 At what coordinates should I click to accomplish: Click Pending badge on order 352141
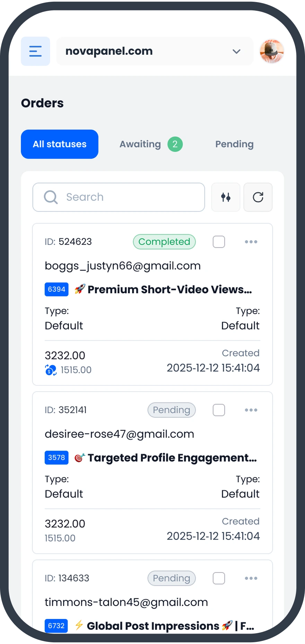coord(172,410)
